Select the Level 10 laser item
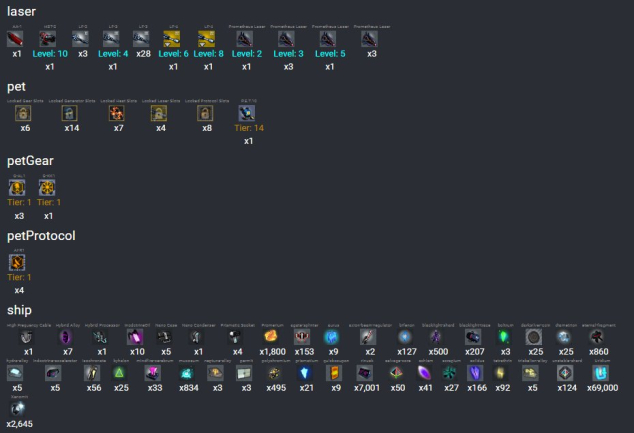Image resolution: width=634 pixels, height=433 pixels. click(x=50, y=39)
